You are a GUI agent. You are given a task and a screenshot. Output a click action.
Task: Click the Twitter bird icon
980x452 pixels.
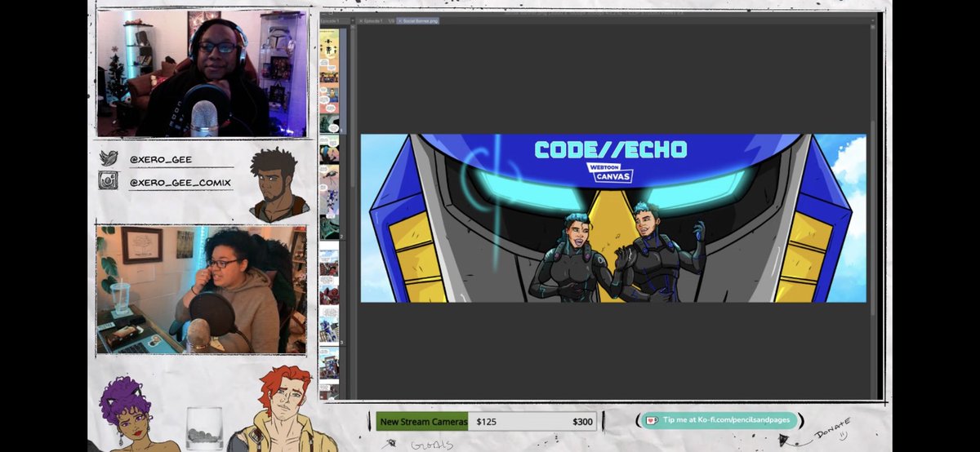pos(109,157)
